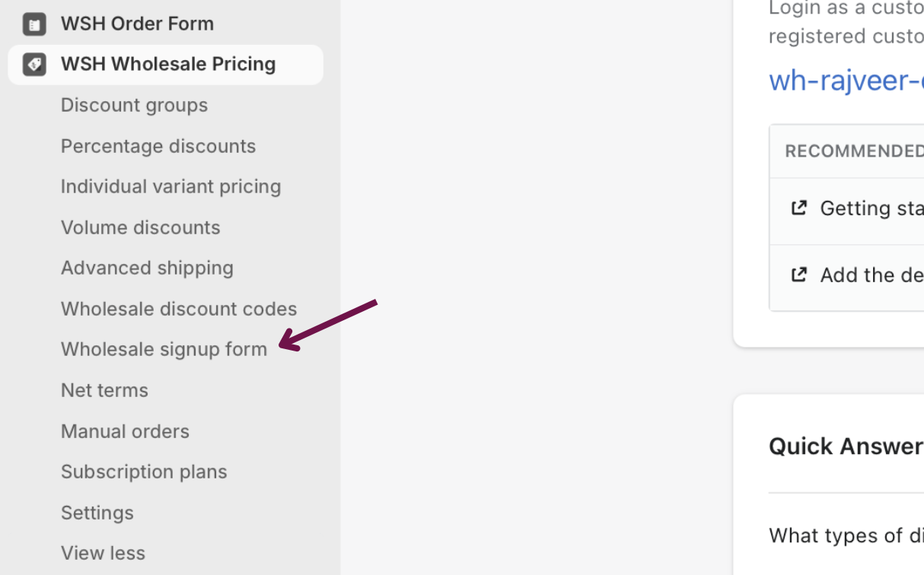
Task: Open Manual orders page
Action: (125, 431)
